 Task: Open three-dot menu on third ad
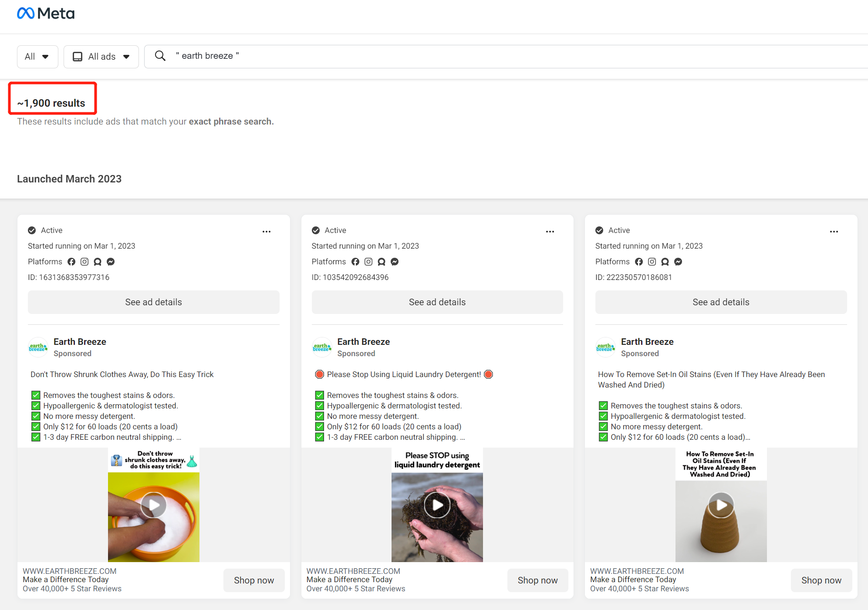click(834, 232)
